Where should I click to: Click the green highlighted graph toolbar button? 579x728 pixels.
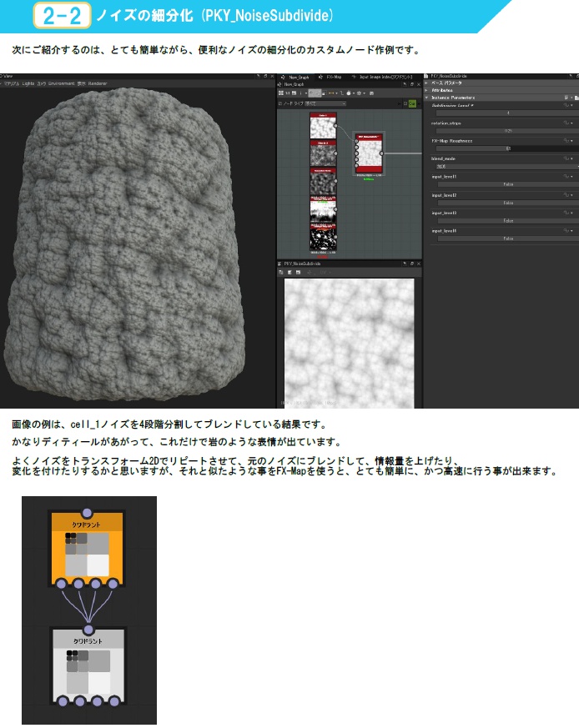click(412, 103)
